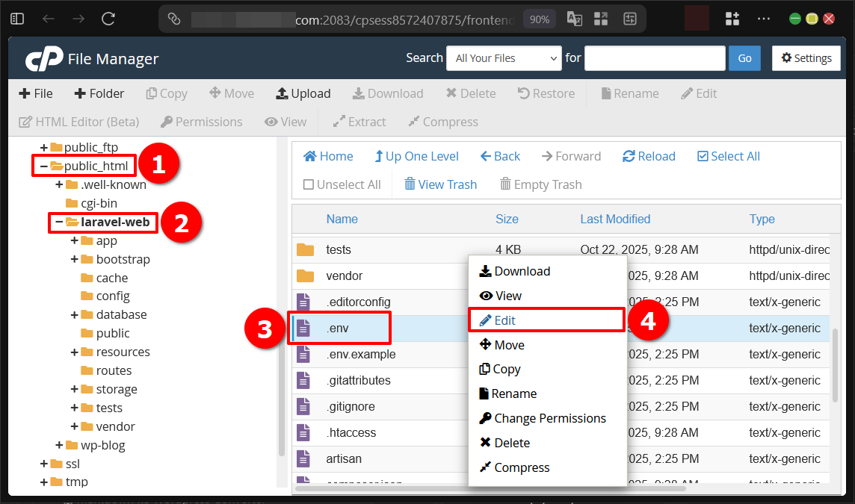Viewport: 855px width, 504px height.
Task: Go Up One Level in navigation
Action: click(x=417, y=156)
